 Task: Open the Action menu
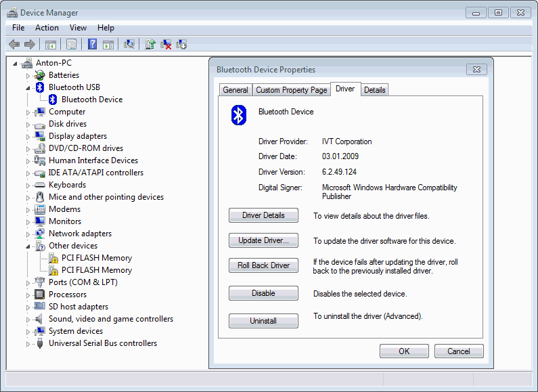47,28
